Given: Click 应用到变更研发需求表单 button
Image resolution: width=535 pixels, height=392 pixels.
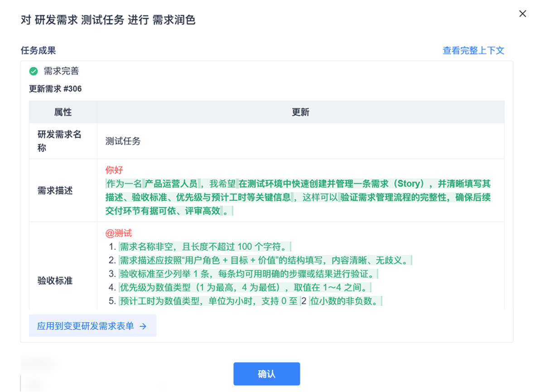Looking at the screenshot, I should point(92,326).
